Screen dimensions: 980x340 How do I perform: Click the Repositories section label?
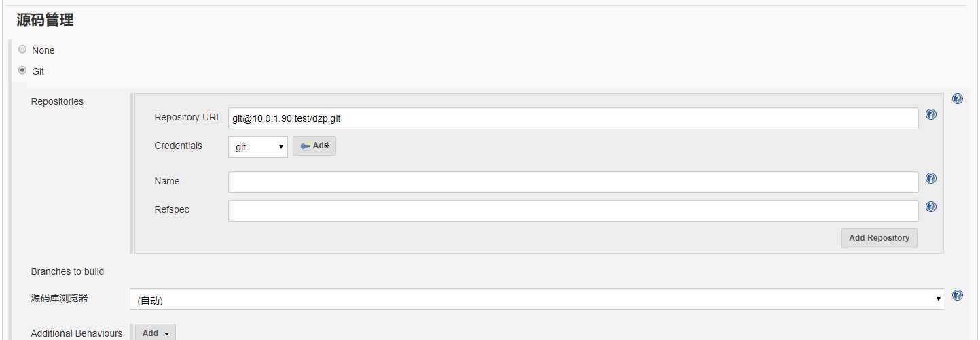57,101
